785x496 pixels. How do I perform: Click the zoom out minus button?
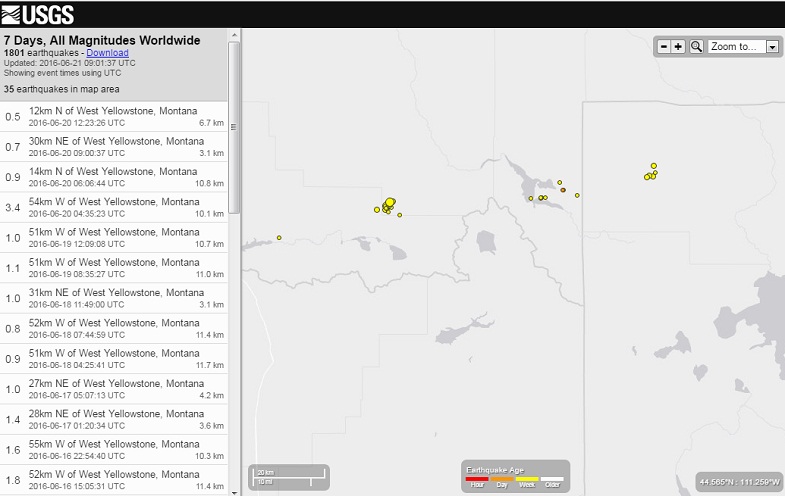(664, 47)
